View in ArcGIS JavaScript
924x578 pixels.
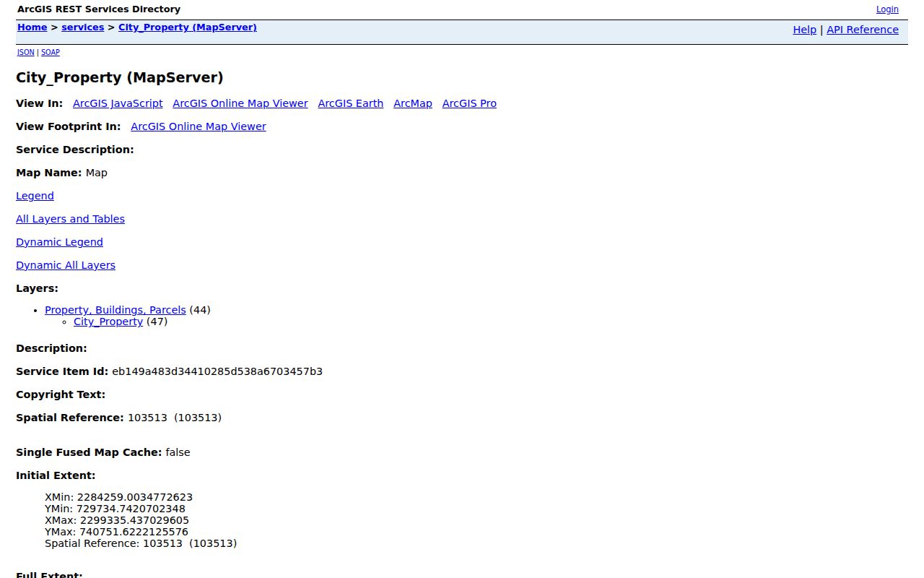(x=118, y=103)
